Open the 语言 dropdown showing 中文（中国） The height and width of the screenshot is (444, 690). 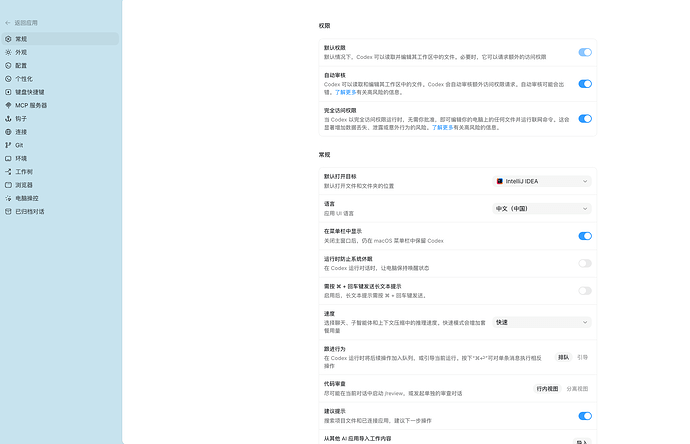pyautogui.click(x=542, y=209)
